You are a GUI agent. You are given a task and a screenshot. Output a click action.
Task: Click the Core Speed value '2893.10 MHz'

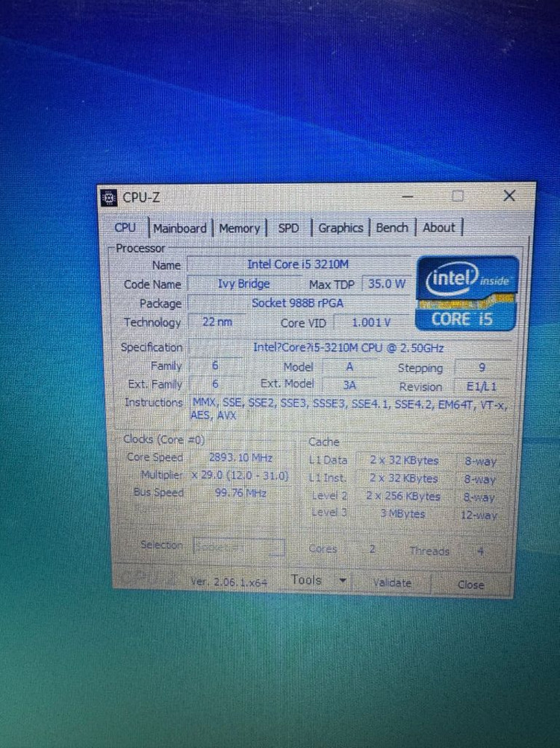240,457
